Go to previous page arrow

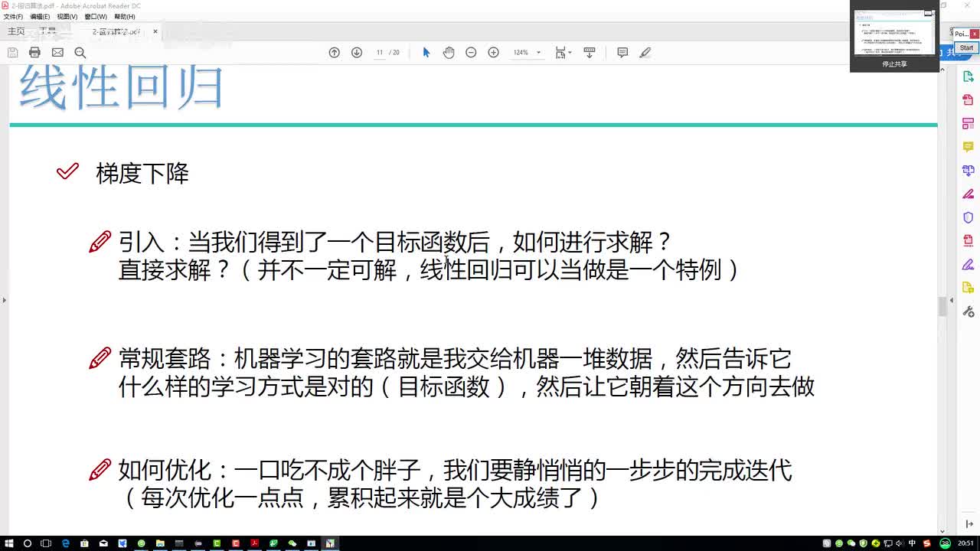click(334, 52)
